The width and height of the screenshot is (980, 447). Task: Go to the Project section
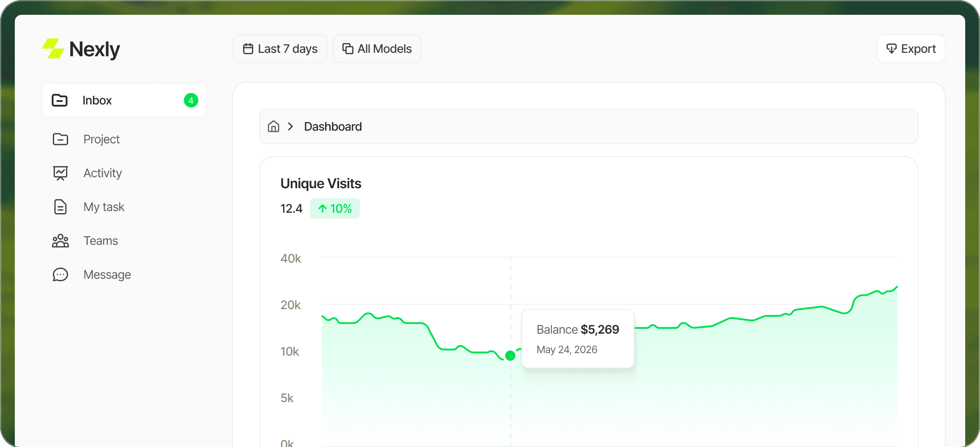(101, 139)
